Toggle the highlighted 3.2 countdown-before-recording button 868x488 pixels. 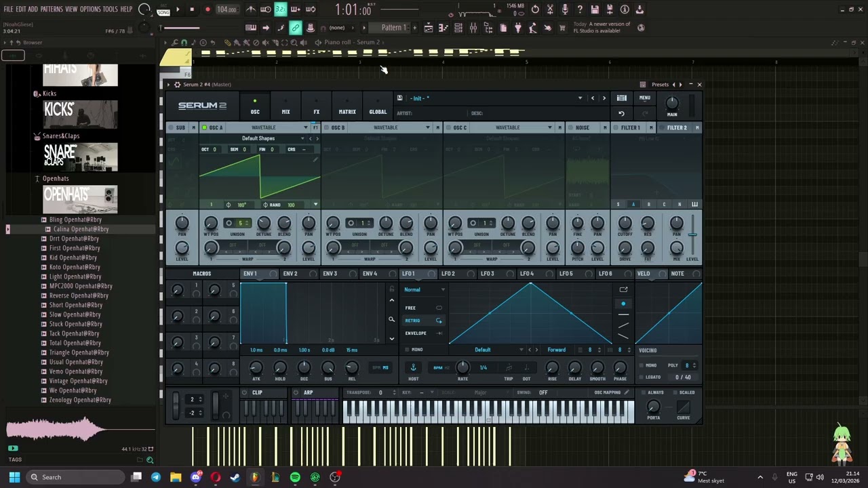point(280,9)
